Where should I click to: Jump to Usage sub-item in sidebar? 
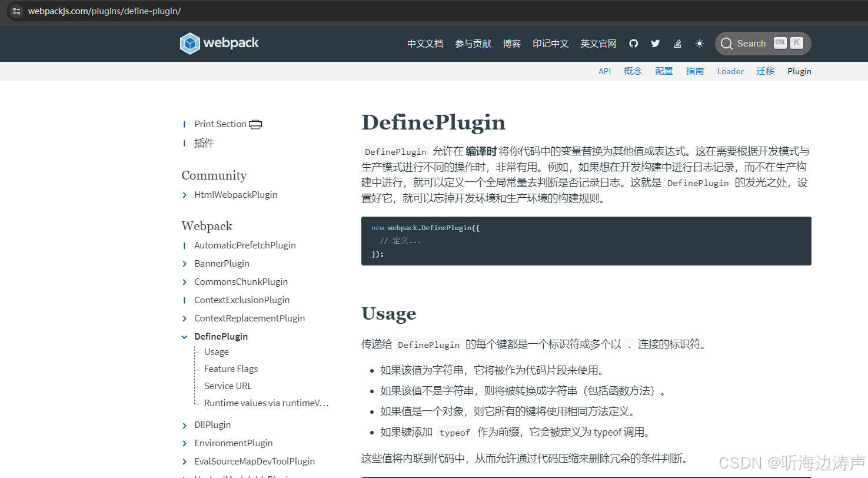217,352
